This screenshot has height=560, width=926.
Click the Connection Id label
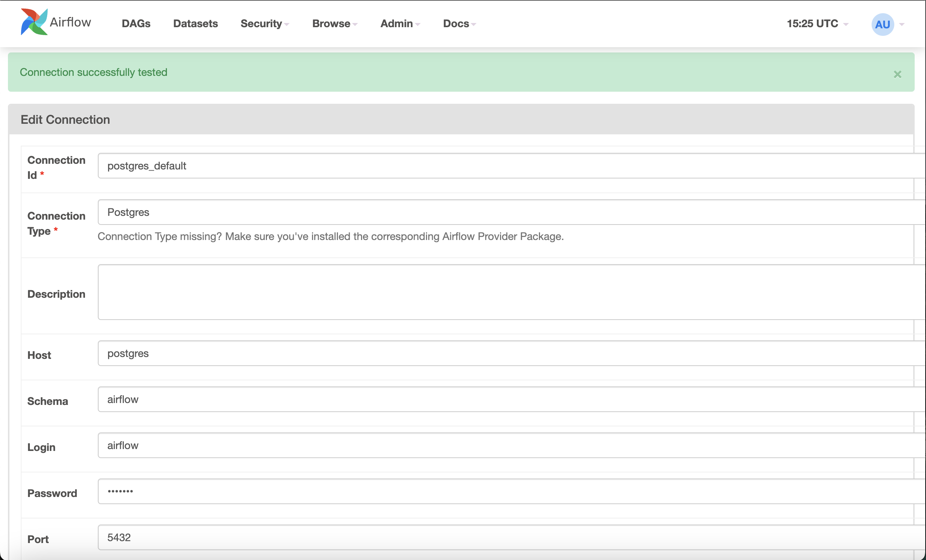click(56, 168)
